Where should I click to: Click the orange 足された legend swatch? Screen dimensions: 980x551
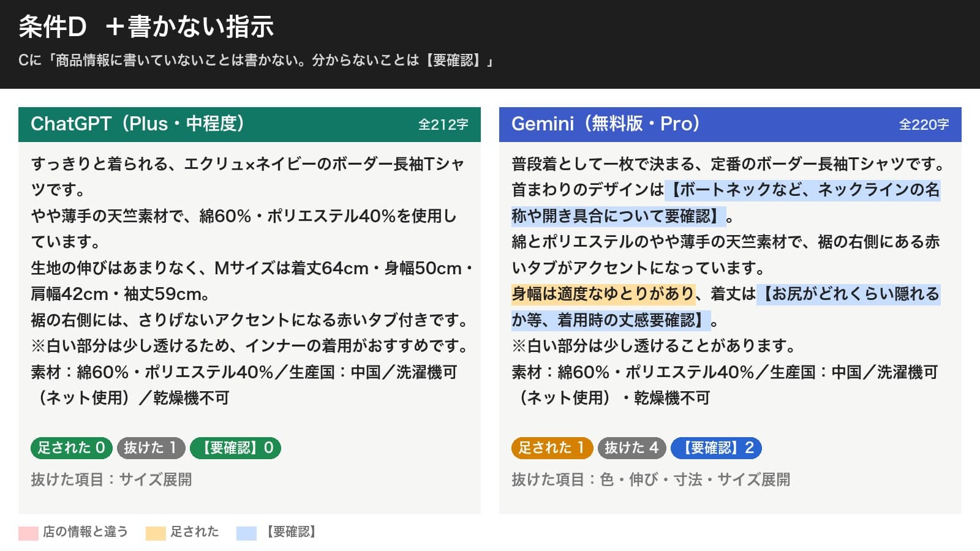[x=156, y=533]
